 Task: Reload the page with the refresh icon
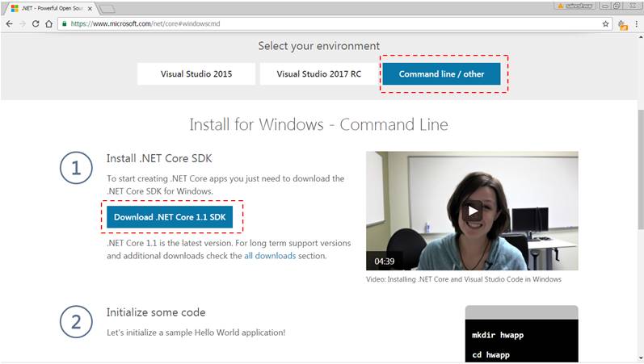pos(36,23)
